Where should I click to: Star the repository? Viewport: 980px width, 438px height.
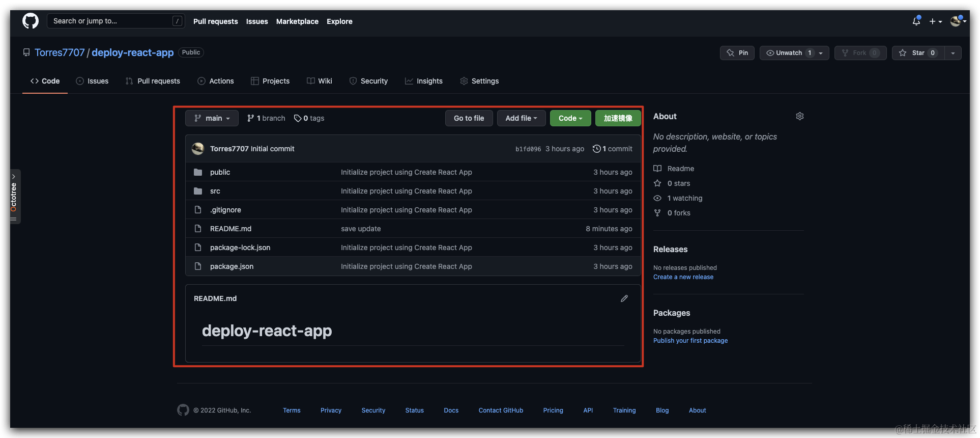(x=918, y=53)
